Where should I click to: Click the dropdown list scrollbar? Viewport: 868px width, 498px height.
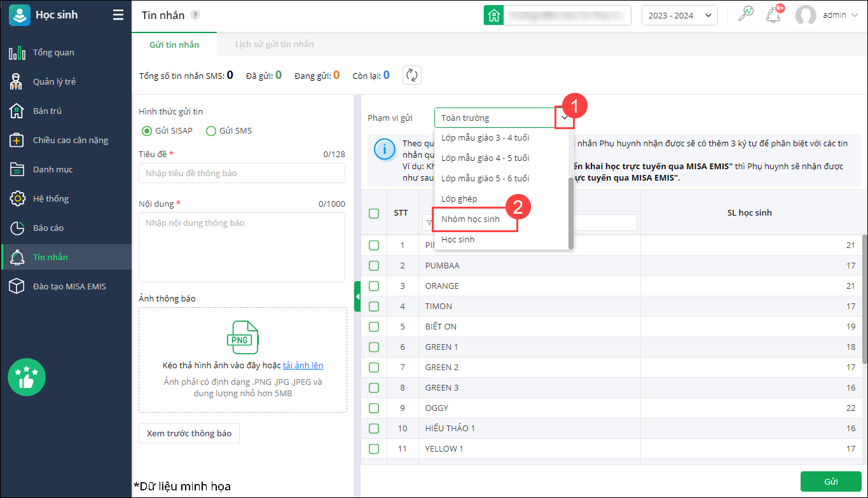571,213
